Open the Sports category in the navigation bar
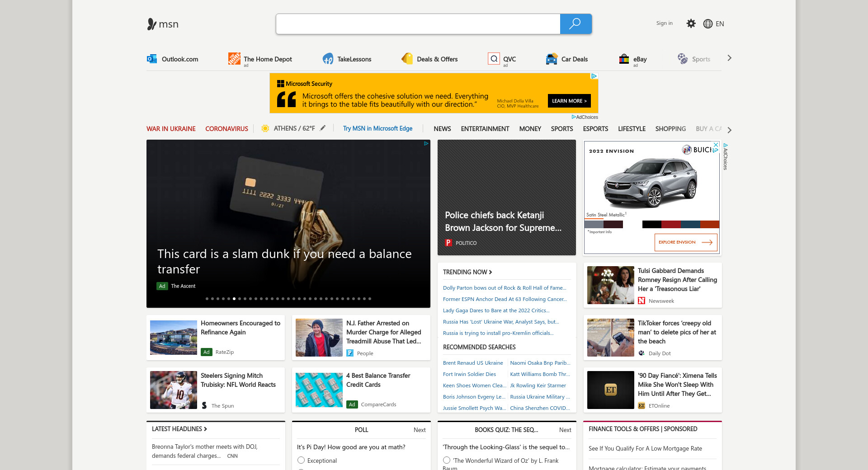 562,129
